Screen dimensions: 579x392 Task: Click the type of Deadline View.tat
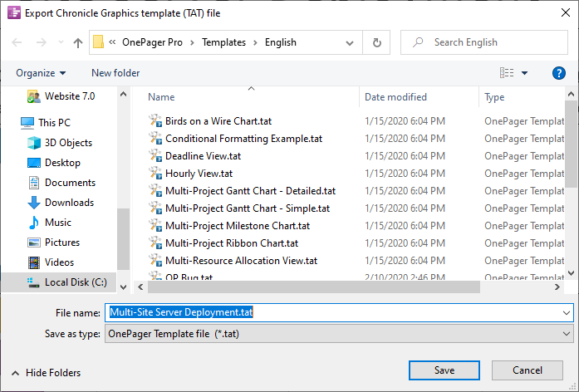click(x=524, y=156)
